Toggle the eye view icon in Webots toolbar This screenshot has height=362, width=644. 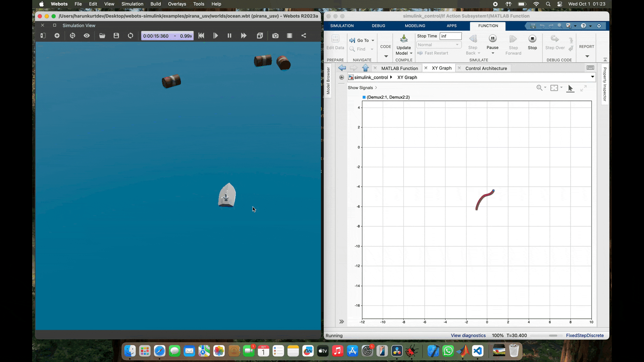[x=87, y=36]
